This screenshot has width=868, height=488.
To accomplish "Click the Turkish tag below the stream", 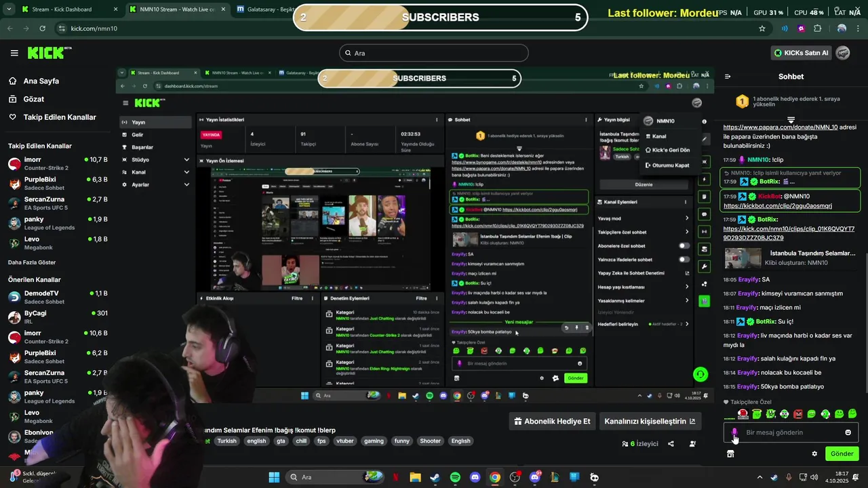I will coord(226,441).
